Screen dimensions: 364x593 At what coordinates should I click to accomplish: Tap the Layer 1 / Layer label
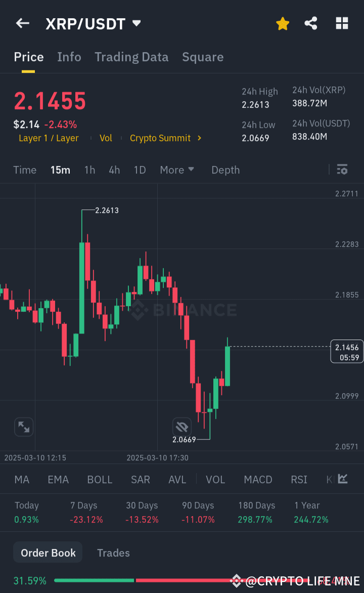point(49,137)
